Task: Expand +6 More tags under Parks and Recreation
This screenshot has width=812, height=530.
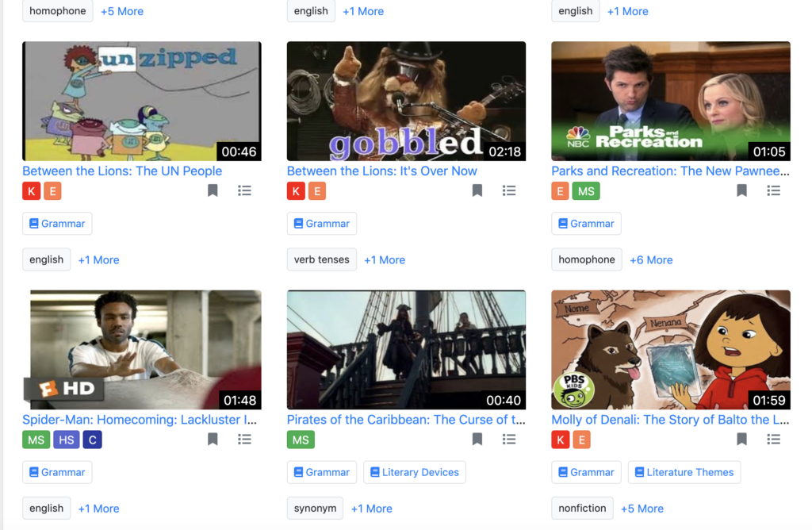Action: 651,260
